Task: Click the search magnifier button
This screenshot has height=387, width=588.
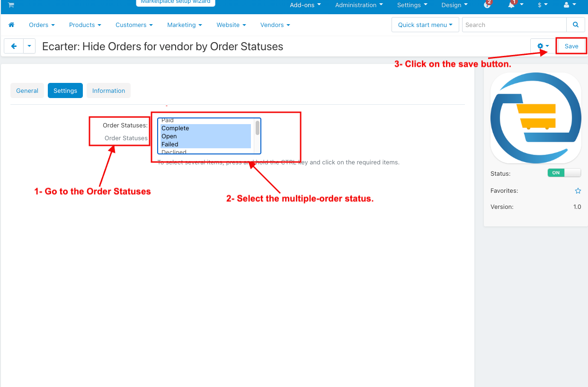Action: tap(575, 25)
